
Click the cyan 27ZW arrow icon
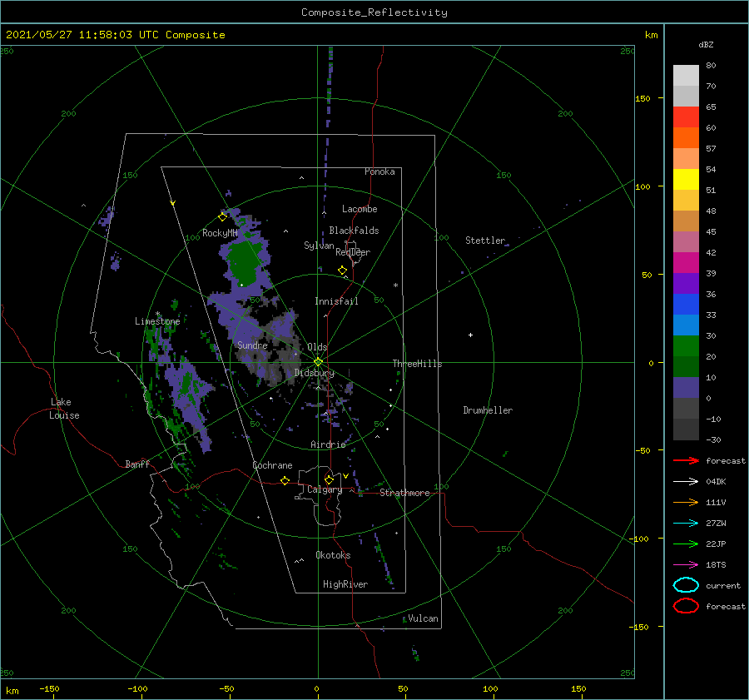point(686,524)
